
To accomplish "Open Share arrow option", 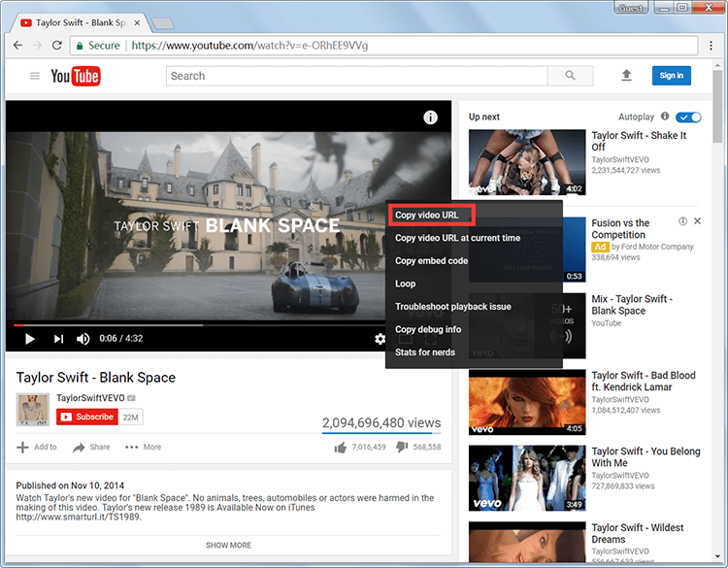I will point(79,448).
